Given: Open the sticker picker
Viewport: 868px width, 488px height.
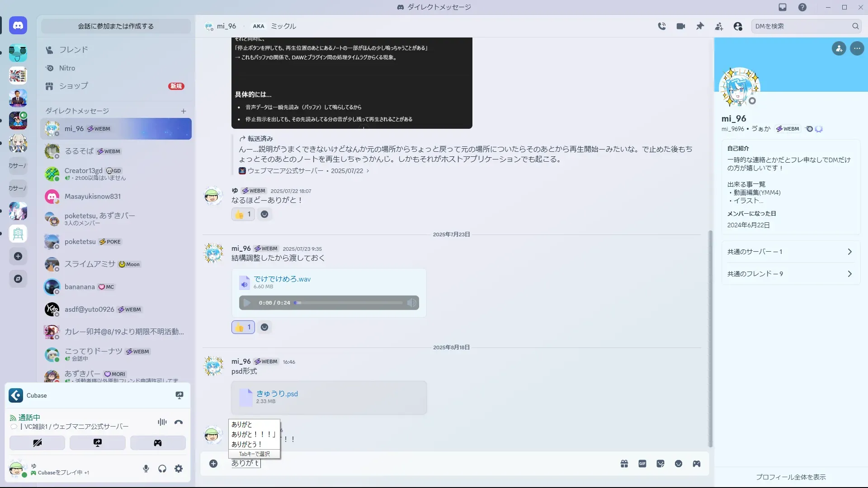Looking at the screenshot, I should point(660,464).
